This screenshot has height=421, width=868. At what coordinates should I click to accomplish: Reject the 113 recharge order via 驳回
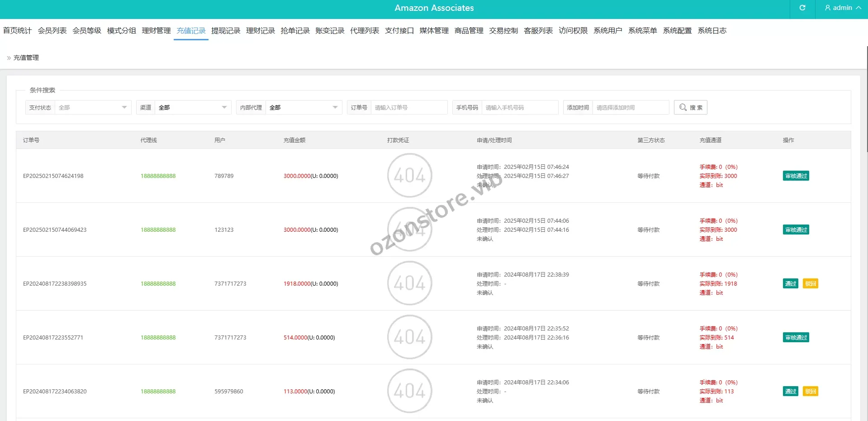[810, 392]
